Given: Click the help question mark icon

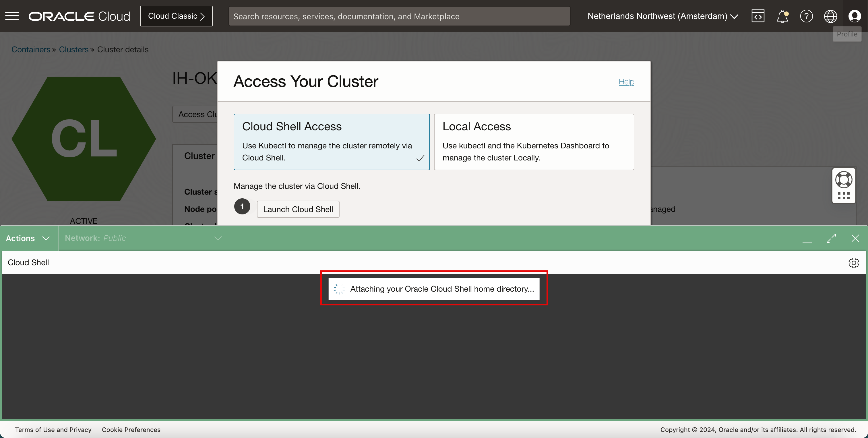Looking at the screenshot, I should coord(806,16).
